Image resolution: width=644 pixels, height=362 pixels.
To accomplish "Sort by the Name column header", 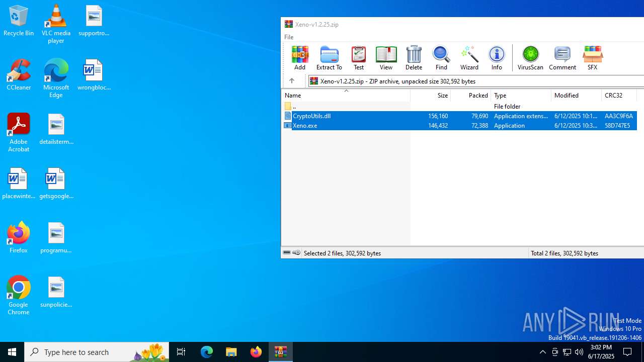I will coord(346,95).
